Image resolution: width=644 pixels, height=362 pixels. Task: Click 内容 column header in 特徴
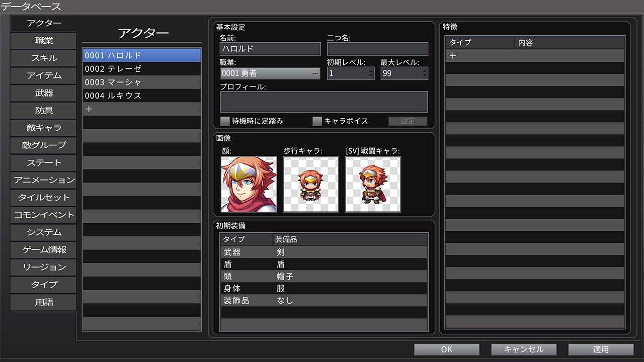(x=570, y=43)
